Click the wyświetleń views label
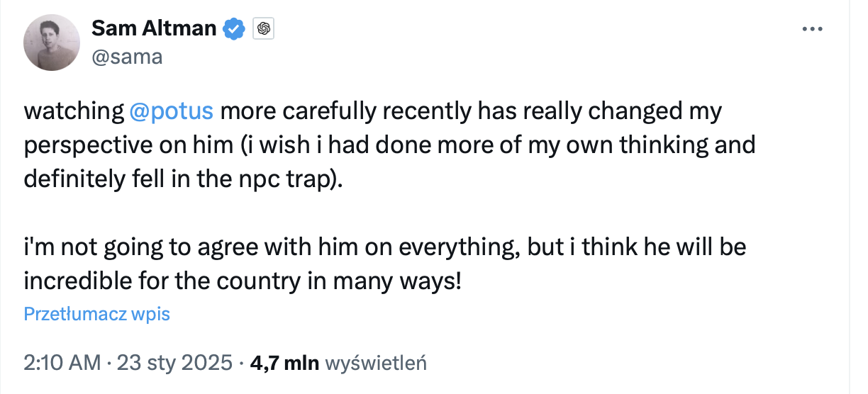This screenshot has height=394, width=868. pos(375,364)
